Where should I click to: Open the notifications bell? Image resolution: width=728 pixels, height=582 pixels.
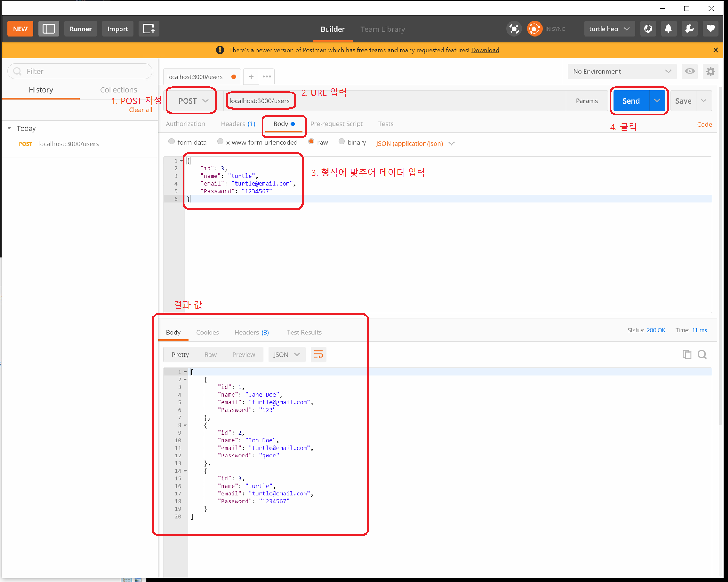click(x=668, y=29)
